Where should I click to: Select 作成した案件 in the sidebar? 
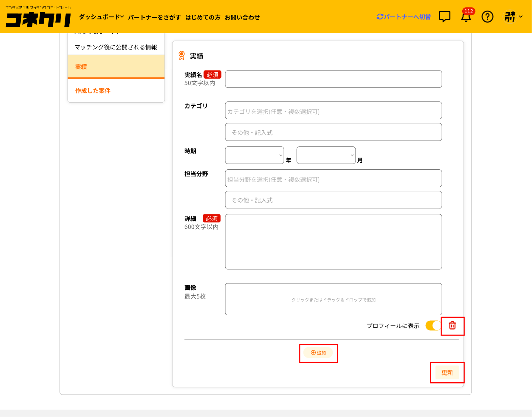click(x=93, y=91)
